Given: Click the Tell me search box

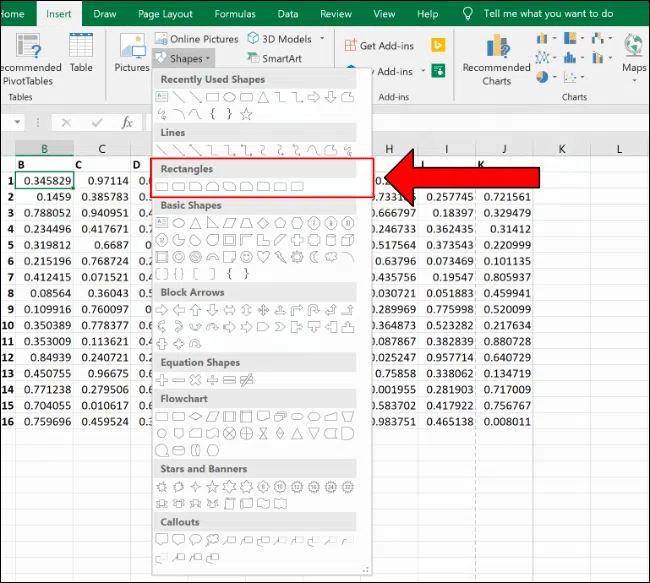Looking at the screenshot, I should click(560, 14).
